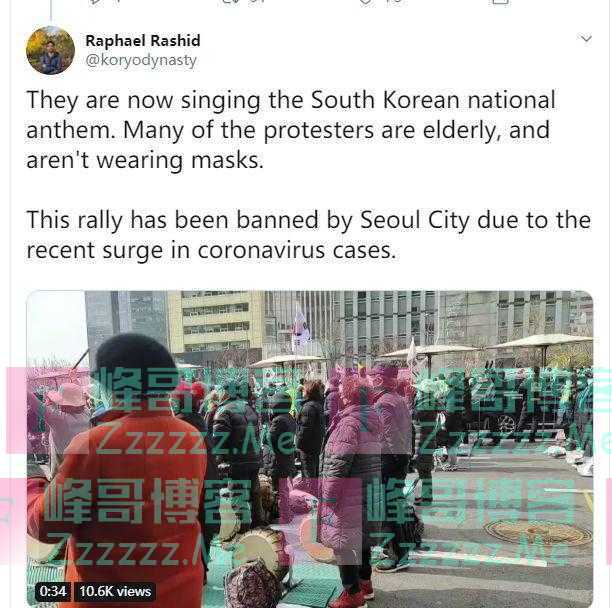The width and height of the screenshot is (612, 608).
Task: Click the tweet text about national anthem
Action: click(291, 130)
